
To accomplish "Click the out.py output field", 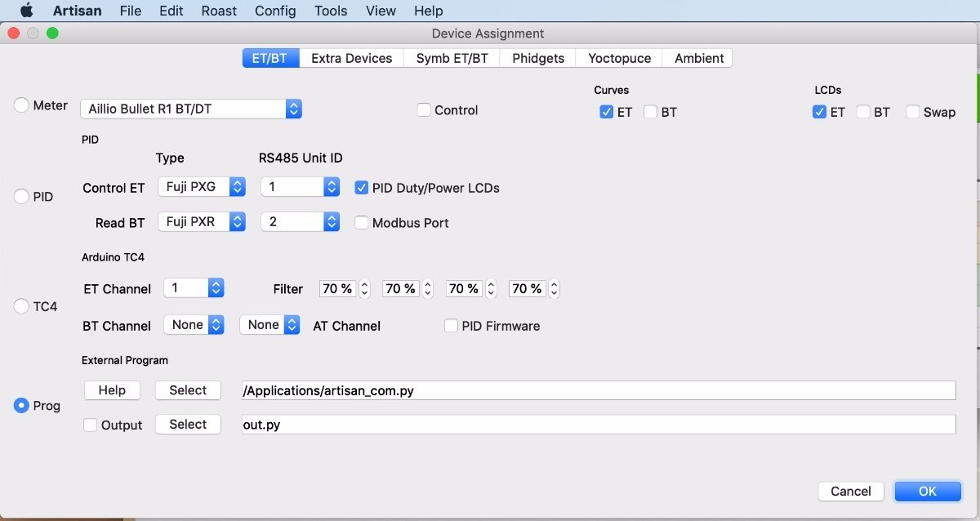I will coord(599,425).
